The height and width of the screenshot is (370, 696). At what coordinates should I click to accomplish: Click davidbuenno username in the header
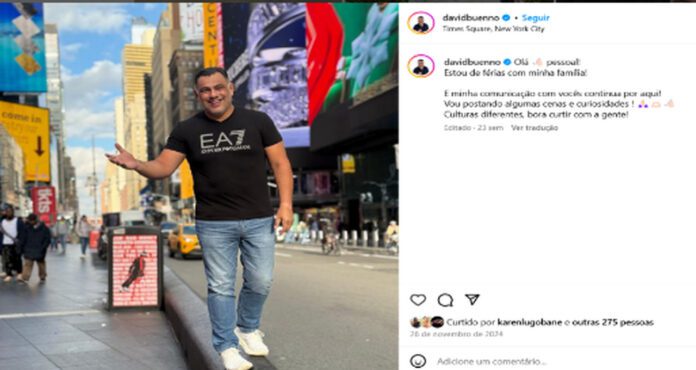point(471,18)
